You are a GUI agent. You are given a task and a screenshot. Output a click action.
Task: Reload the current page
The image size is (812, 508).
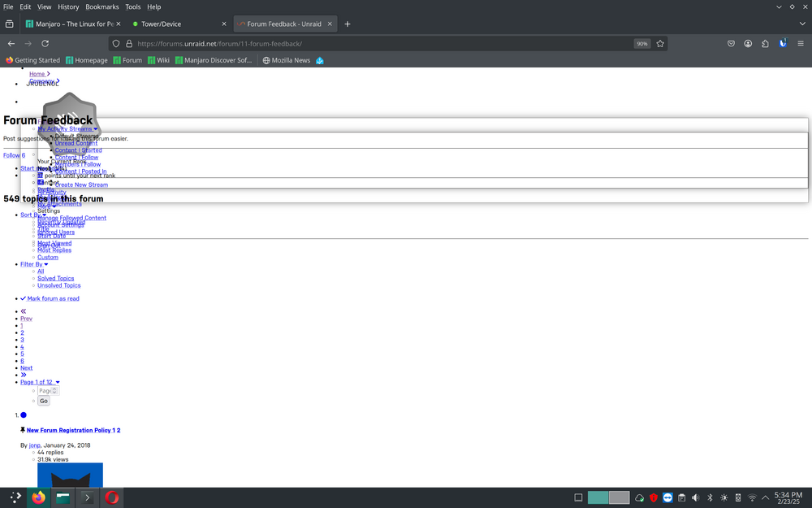pos(45,44)
